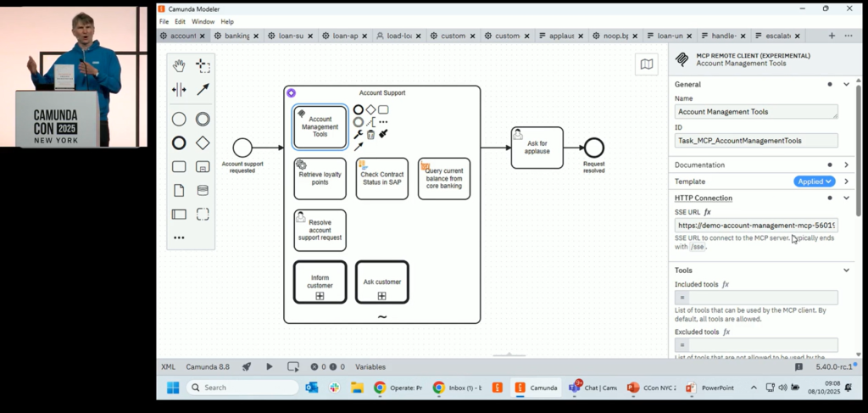
Task: Collapse the General section
Action: (x=846, y=84)
